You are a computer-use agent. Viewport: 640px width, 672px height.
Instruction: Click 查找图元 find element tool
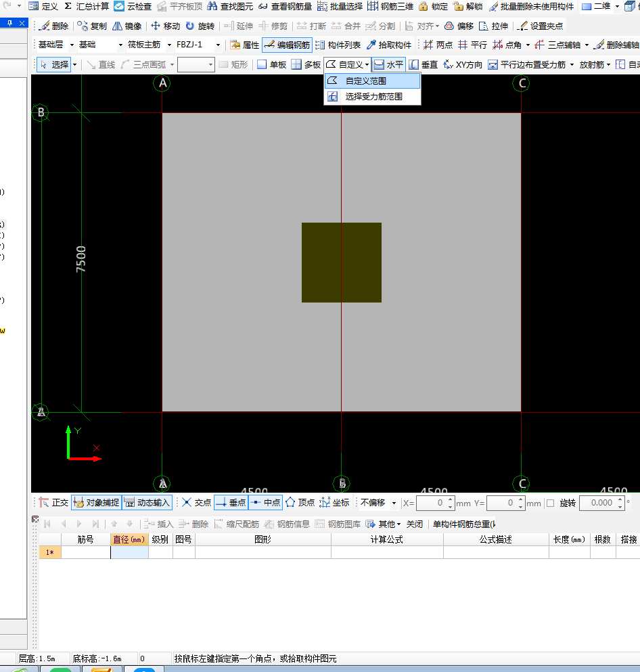pos(229,6)
